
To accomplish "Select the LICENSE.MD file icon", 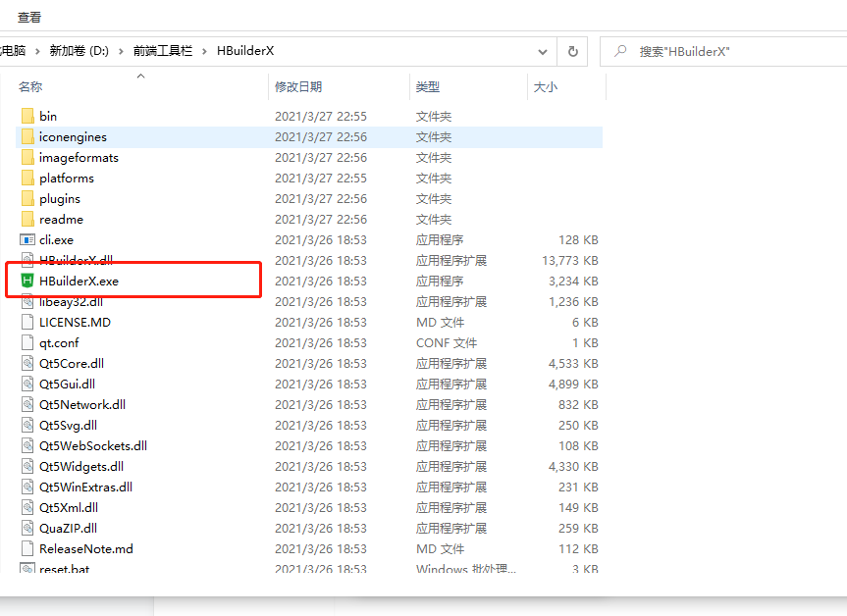I will [x=27, y=323].
